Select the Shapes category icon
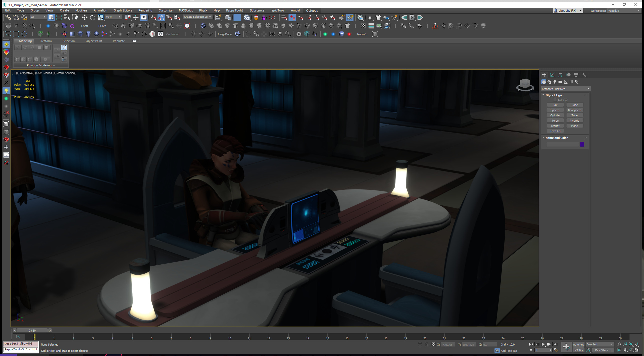644x356 pixels. coord(549,82)
